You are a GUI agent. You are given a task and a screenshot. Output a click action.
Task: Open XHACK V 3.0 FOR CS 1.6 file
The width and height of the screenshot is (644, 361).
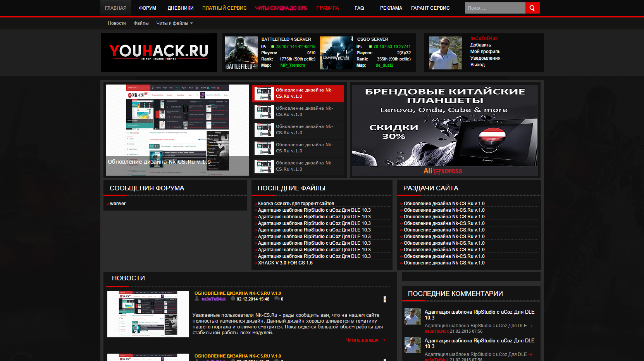pos(285,263)
